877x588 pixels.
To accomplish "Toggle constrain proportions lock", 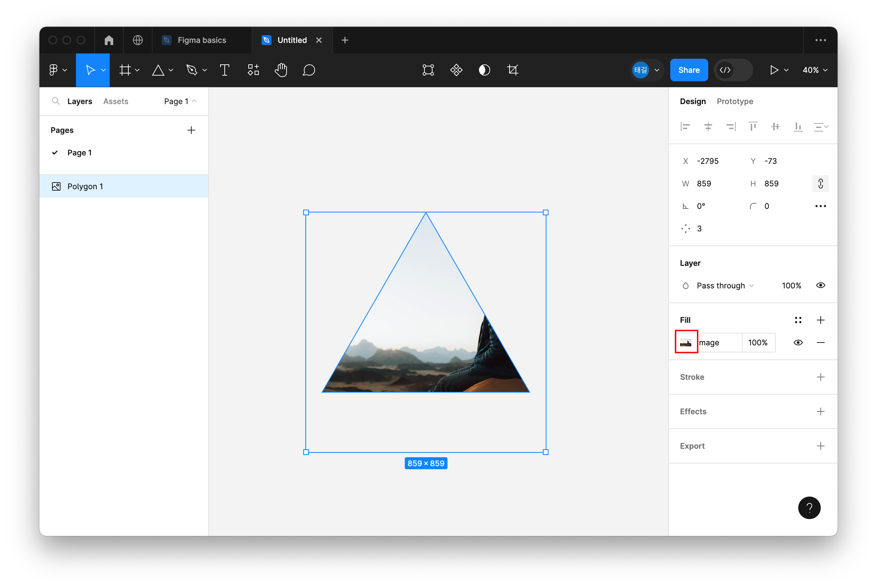I will 820,184.
